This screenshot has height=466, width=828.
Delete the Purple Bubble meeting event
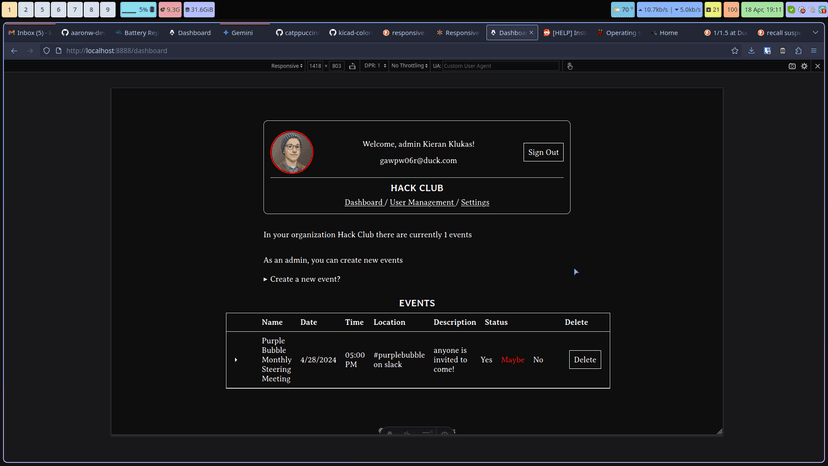[x=585, y=360]
